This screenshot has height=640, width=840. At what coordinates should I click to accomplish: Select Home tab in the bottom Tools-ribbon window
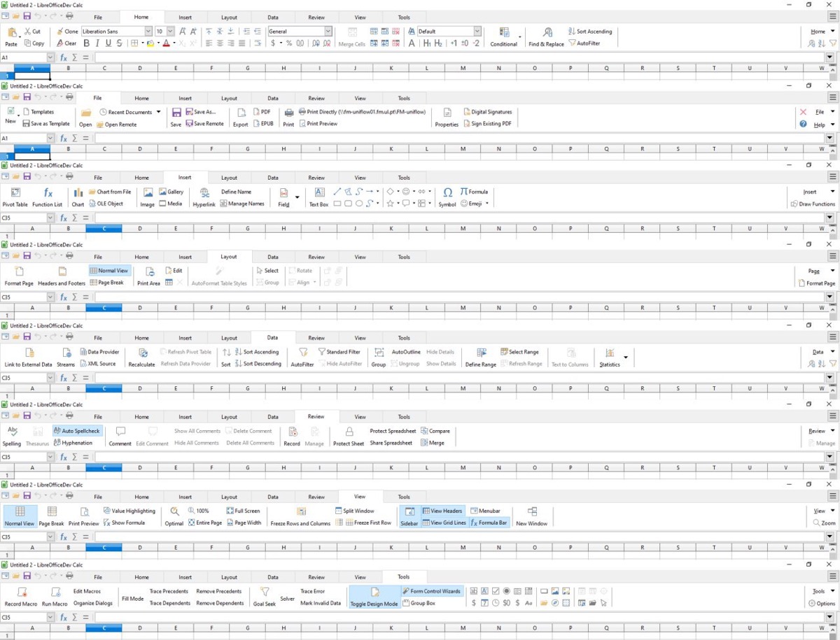coord(141,577)
